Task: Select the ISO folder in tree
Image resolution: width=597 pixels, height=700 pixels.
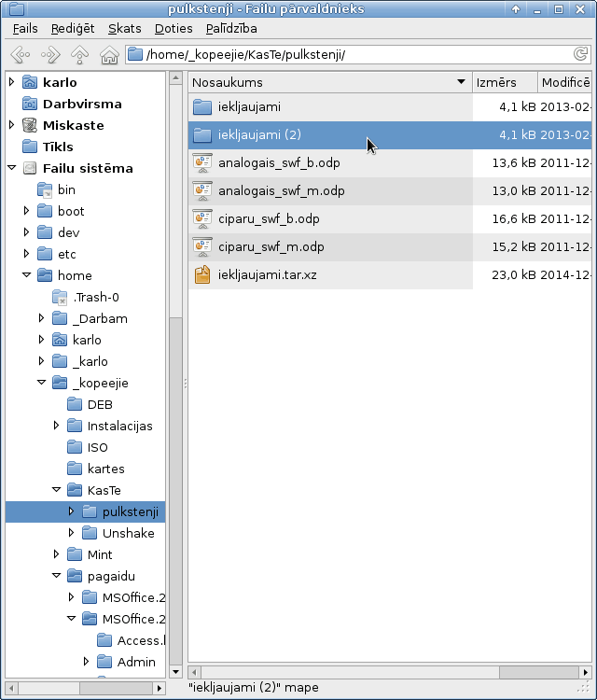Action: click(98, 448)
